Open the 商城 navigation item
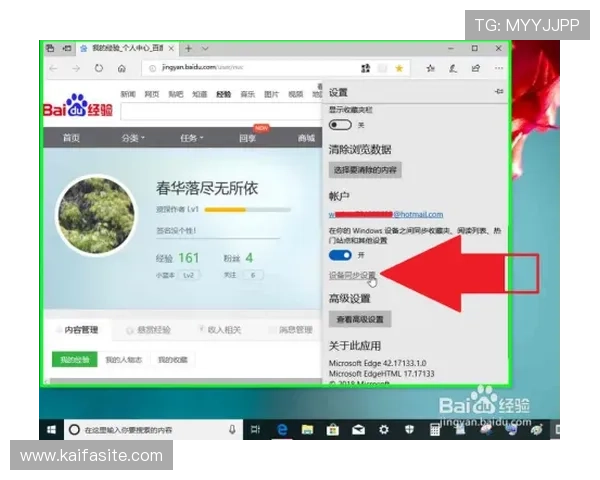Screen dimensions: 600x480 [307, 138]
